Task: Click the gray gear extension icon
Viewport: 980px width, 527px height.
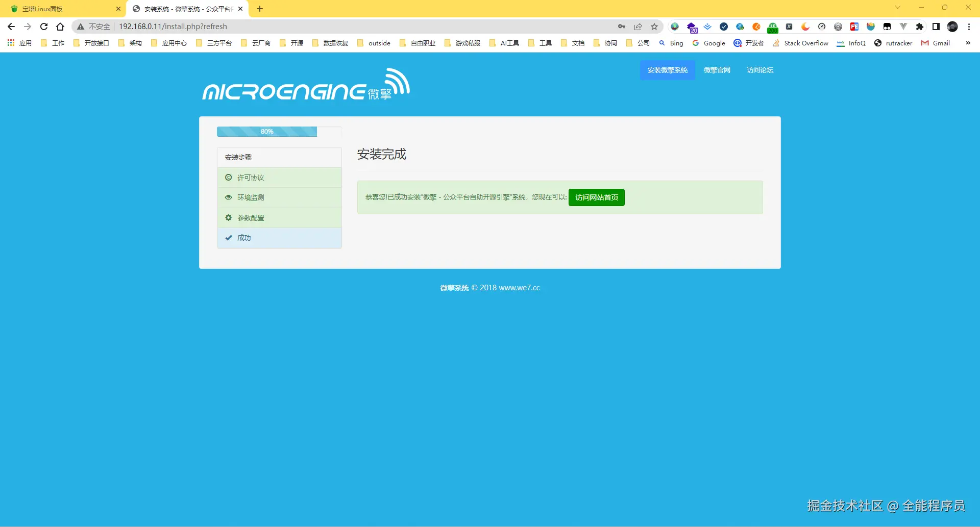Action: 838,27
